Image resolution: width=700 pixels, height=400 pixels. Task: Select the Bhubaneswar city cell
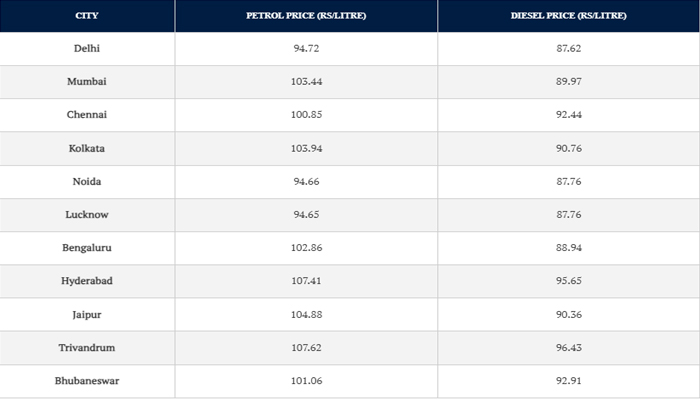[87, 381]
